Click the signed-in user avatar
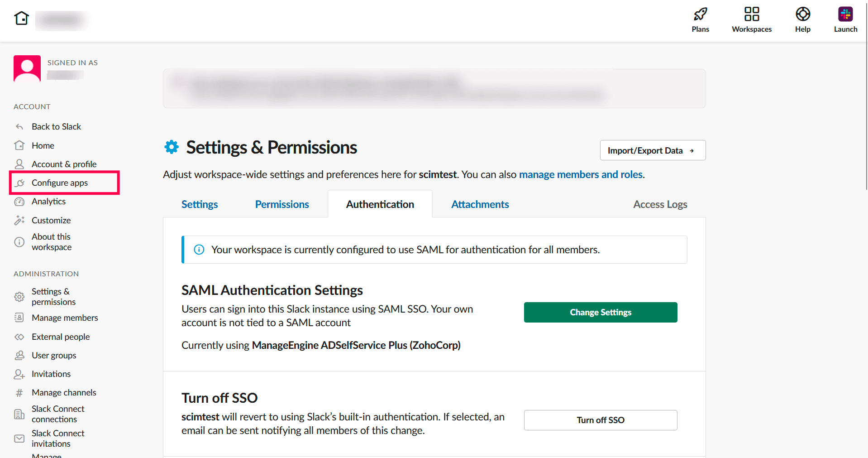This screenshot has height=458, width=868. click(x=27, y=68)
